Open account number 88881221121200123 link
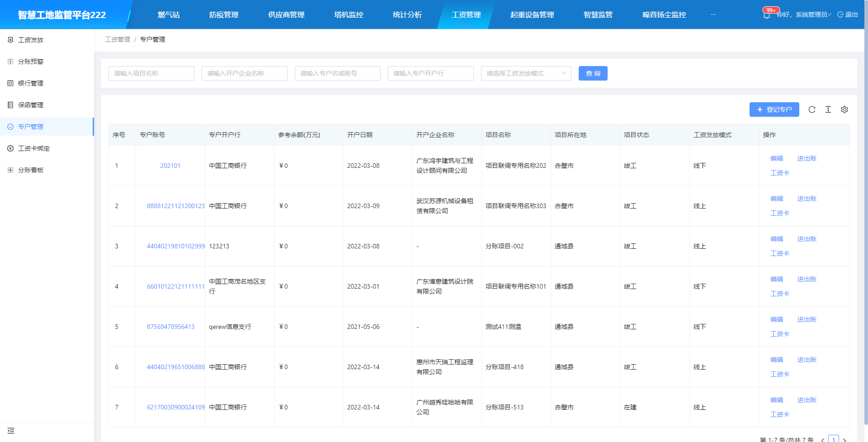Viewport: 868px width, 442px height. pos(176,206)
